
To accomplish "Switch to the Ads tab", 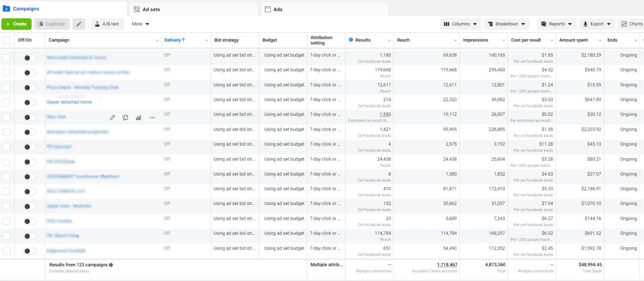I will click(278, 9).
